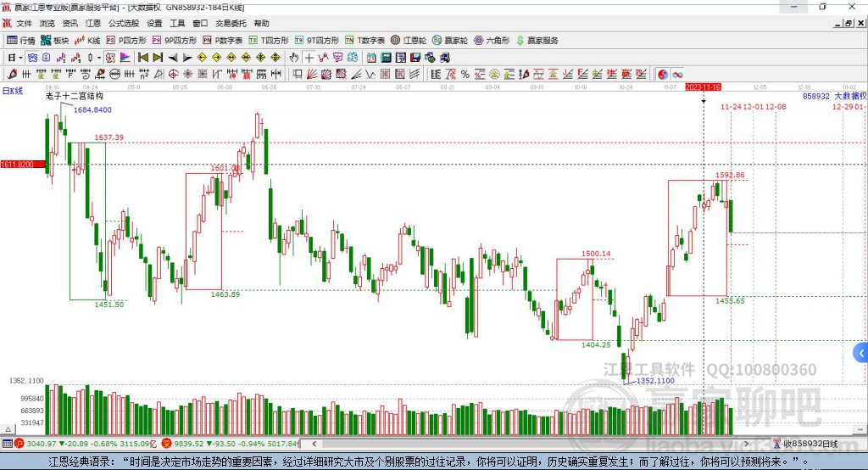The width and height of the screenshot is (868, 470).
Task: Click the infinity loop icon
Action: coord(677,75)
